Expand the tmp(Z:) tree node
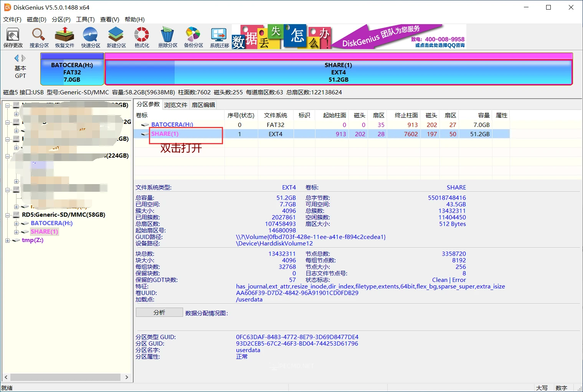 [x=8, y=240]
